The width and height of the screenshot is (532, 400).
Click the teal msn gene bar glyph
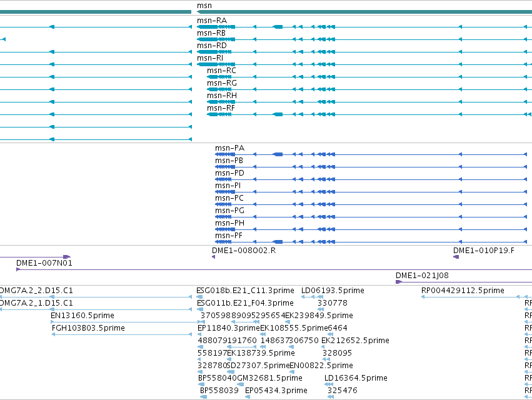click(x=364, y=12)
